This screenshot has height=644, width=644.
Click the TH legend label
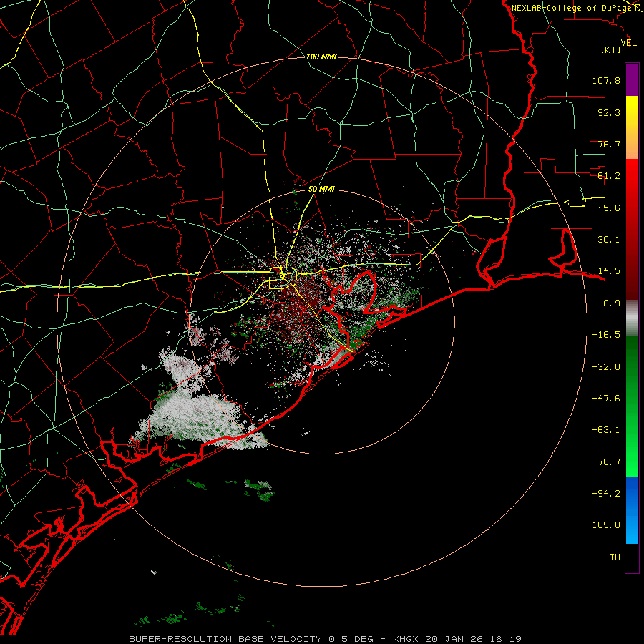pos(615,557)
